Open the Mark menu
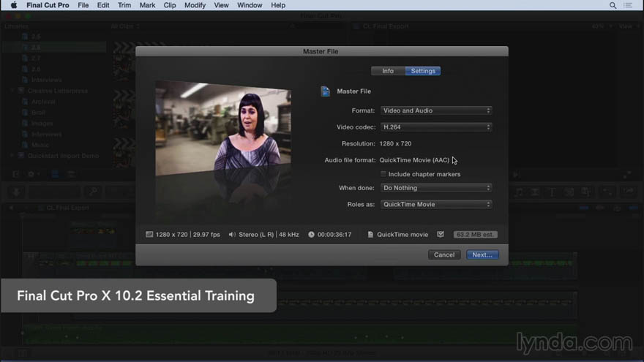Image resolution: width=644 pixels, height=362 pixels. coord(147,5)
